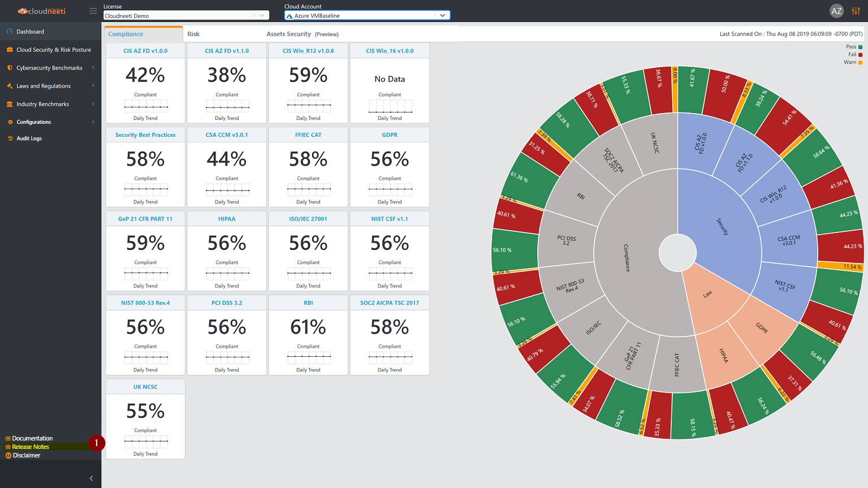Image resolution: width=868 pixels, height=488 pixels.
Task: Open the Release Notes link
Action: tap(31, 447)
